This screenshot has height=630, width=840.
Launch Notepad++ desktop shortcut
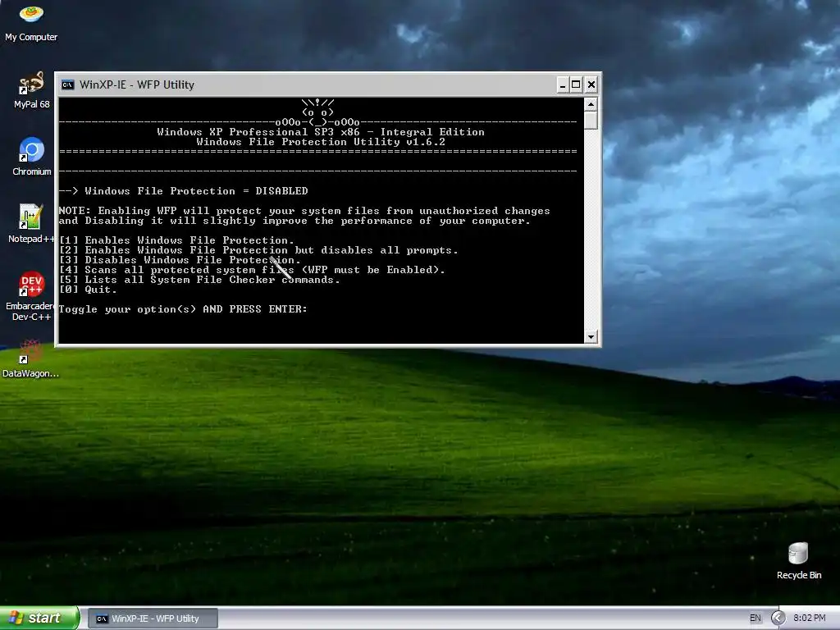(x=31, y=223)
